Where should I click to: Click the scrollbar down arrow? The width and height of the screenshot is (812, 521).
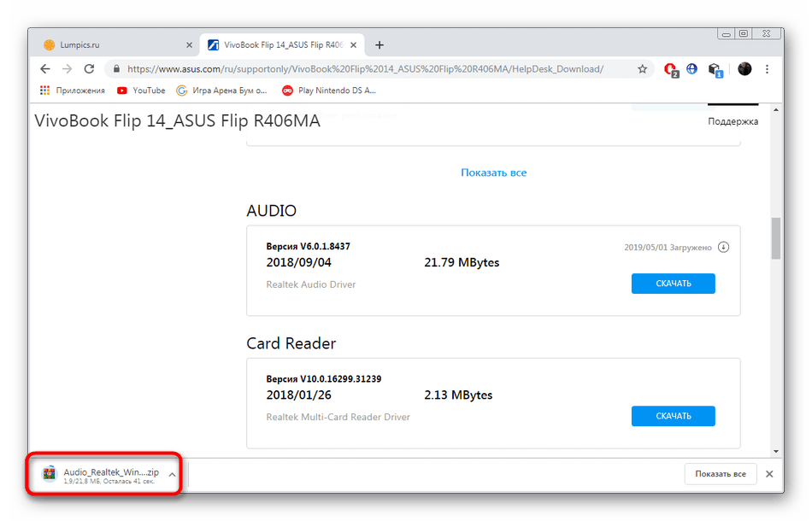776,451
